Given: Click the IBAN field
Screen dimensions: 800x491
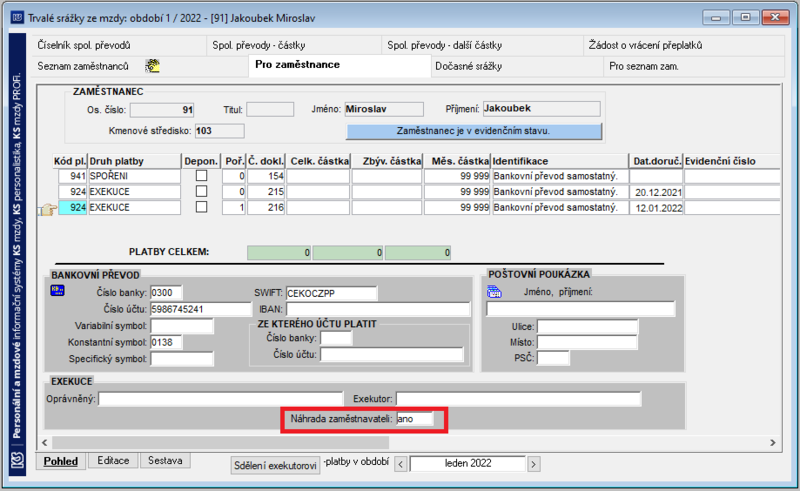Looking at the screenshot, I should click(x=378, y=309).
